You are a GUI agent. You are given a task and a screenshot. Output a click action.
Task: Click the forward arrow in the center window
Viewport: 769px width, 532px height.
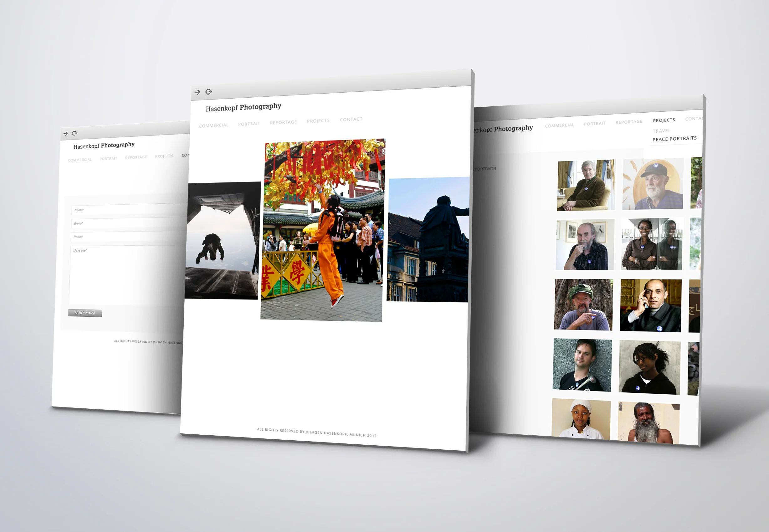(197, 92)
